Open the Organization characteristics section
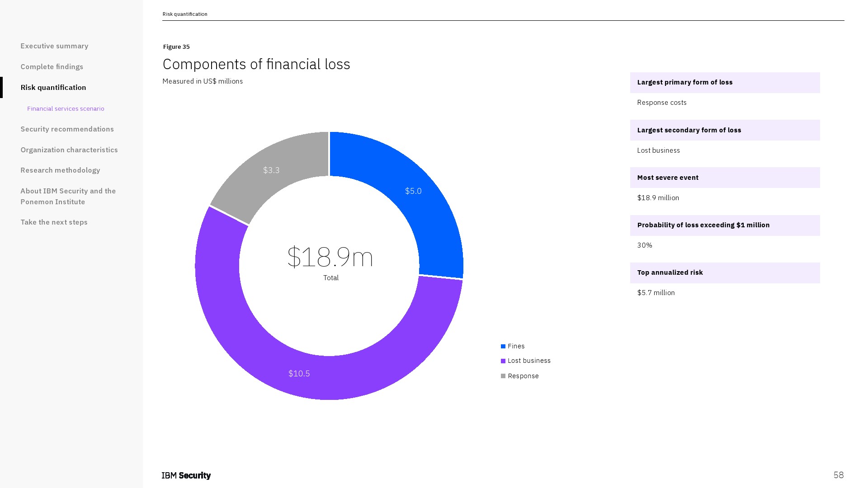The height and width of the screenshot is (488, 868). [69, 150]
